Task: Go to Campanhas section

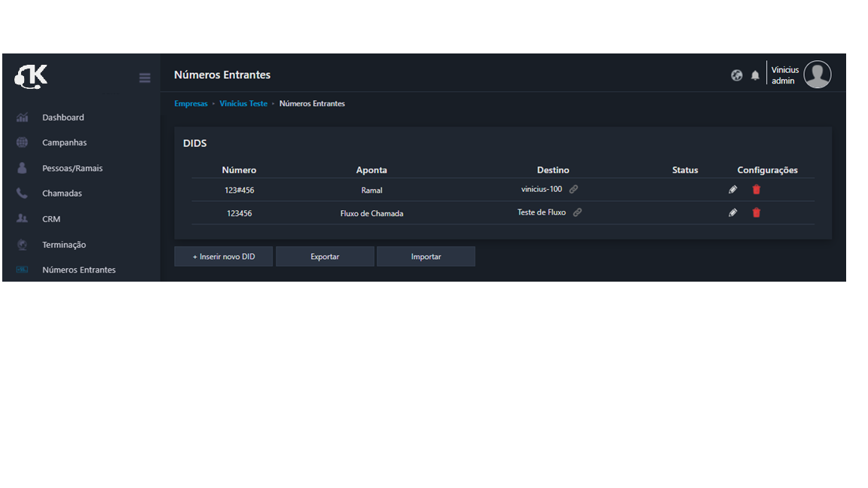Action: tap(64, 142)
